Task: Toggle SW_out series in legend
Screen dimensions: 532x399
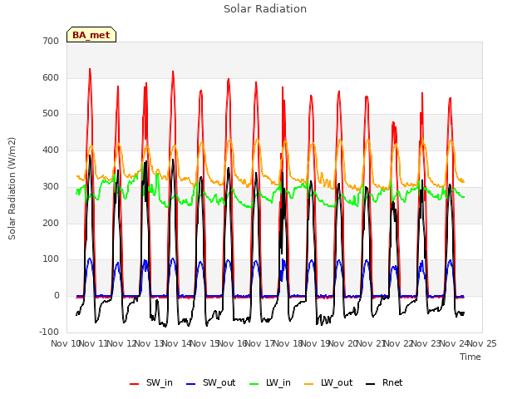Action: click(210, 382)
